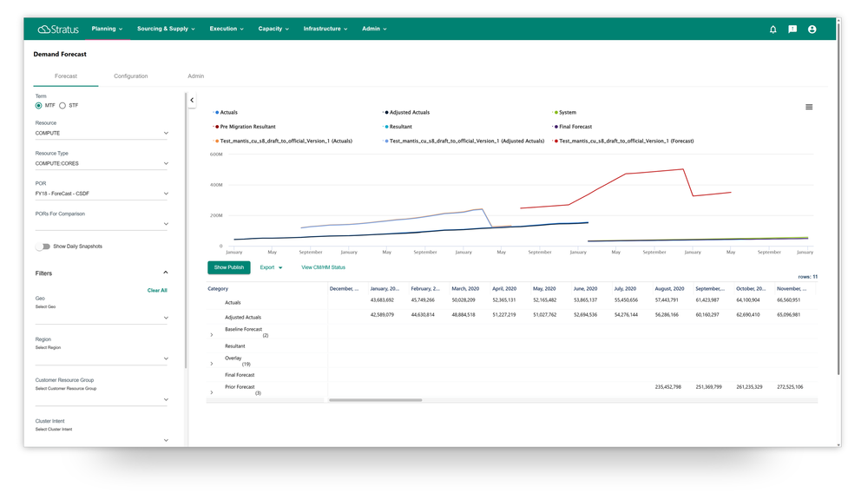The height and width of the screenshot is (500, 868).
Task: Open the user account profile icon
Action: pyautogui.click(x=812, y=29)
